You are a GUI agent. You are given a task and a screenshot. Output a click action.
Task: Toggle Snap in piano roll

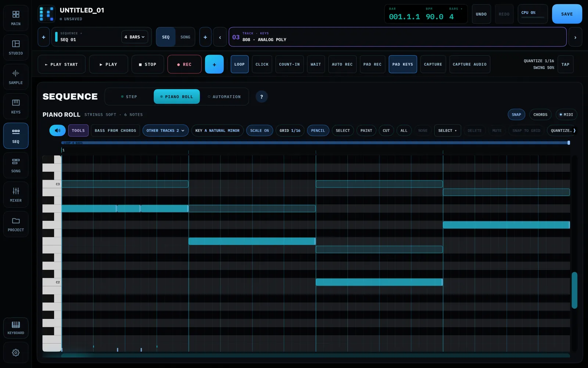pos(516,114)
